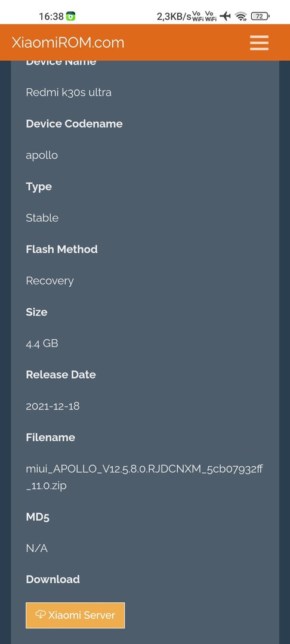The image size is (290, 644).
Task: Tap the airplane mode status icon
Action: point(225,16)
